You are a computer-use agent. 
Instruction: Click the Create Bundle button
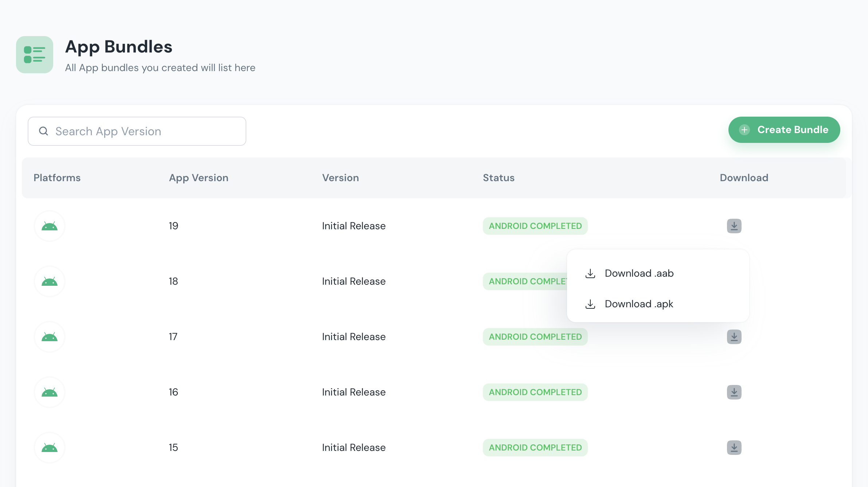point(784,130)
